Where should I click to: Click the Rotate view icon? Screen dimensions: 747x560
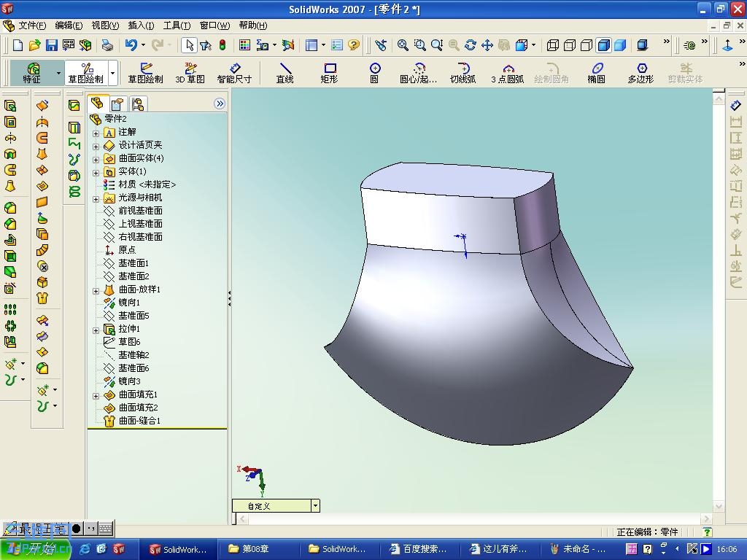click(x=471, y=45)
